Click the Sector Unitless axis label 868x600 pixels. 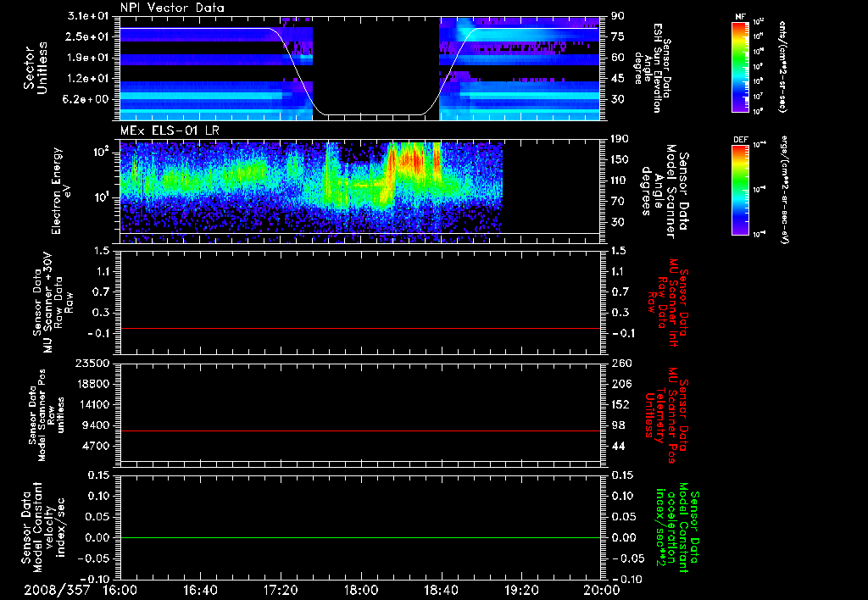coord(36,68)
